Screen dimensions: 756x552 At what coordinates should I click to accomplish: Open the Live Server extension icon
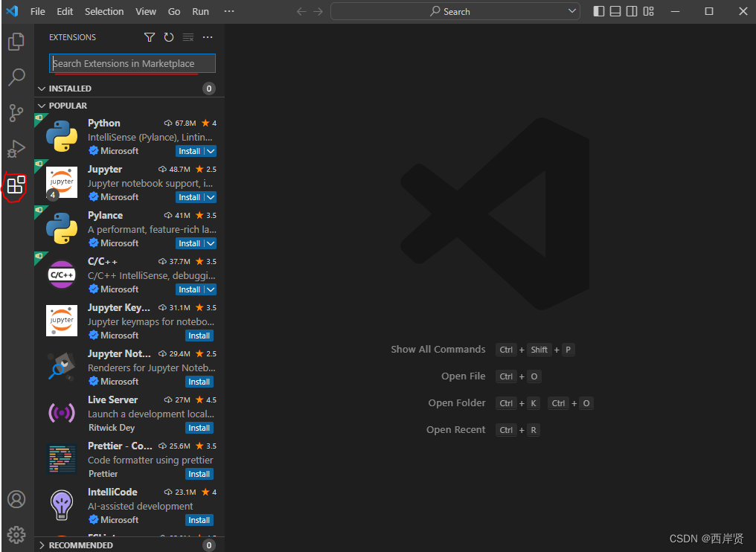(x=62, y=413)
